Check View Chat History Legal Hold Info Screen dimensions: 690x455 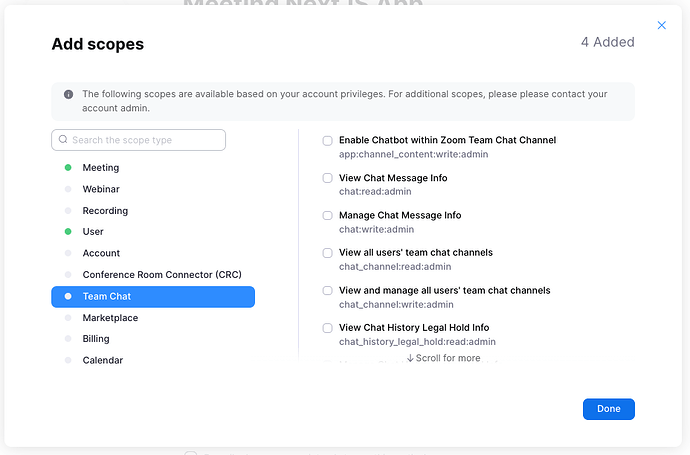pos(327,328)
